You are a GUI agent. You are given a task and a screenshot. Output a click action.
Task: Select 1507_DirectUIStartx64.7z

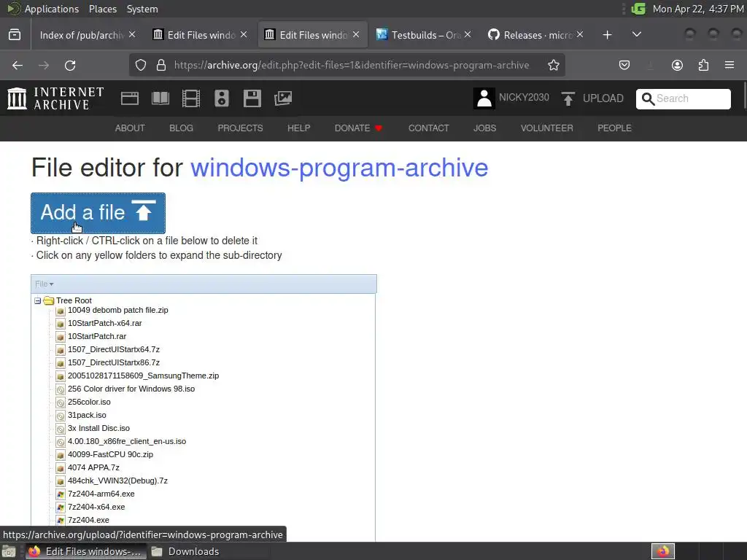(113, 349)
